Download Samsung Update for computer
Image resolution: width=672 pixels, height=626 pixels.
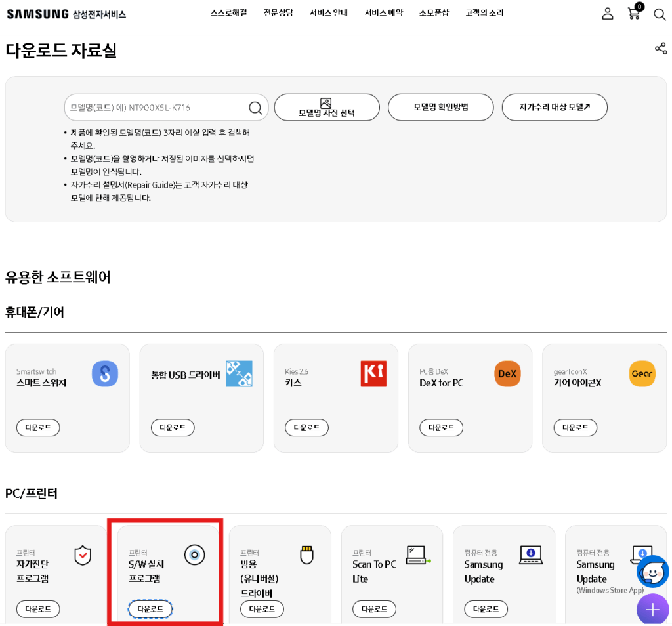pyautogui.click(x=486, y=609)
